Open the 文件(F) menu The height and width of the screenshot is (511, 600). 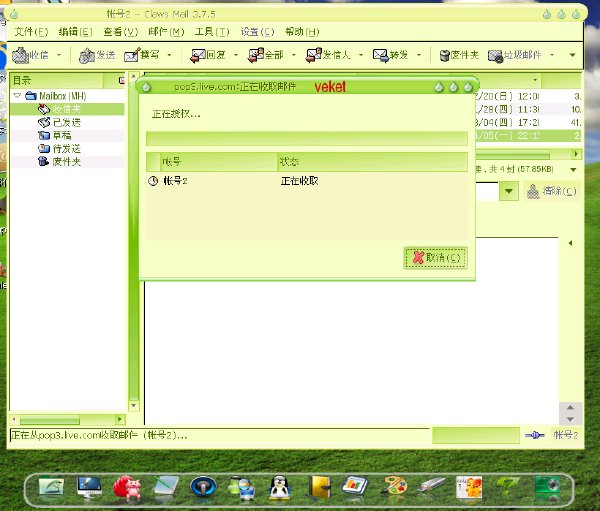31,32
